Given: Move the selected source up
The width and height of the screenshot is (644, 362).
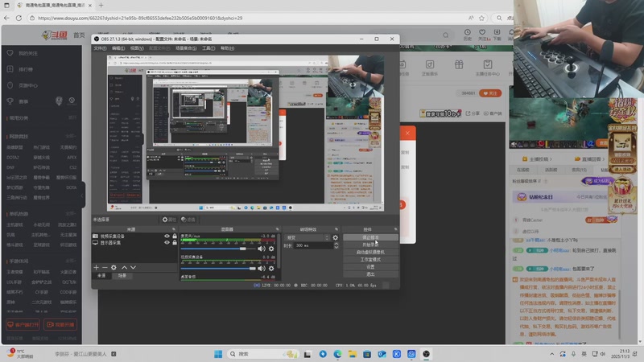Looking at the screenshot, I should click(x=125, y=268).
